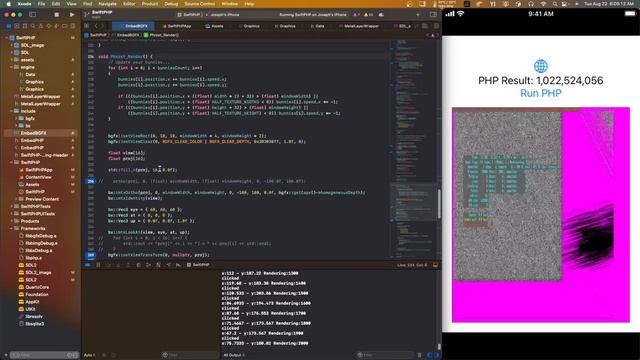Open the Auto variables view dropdown
Screen dimensions: 640x360
point(89,355)
